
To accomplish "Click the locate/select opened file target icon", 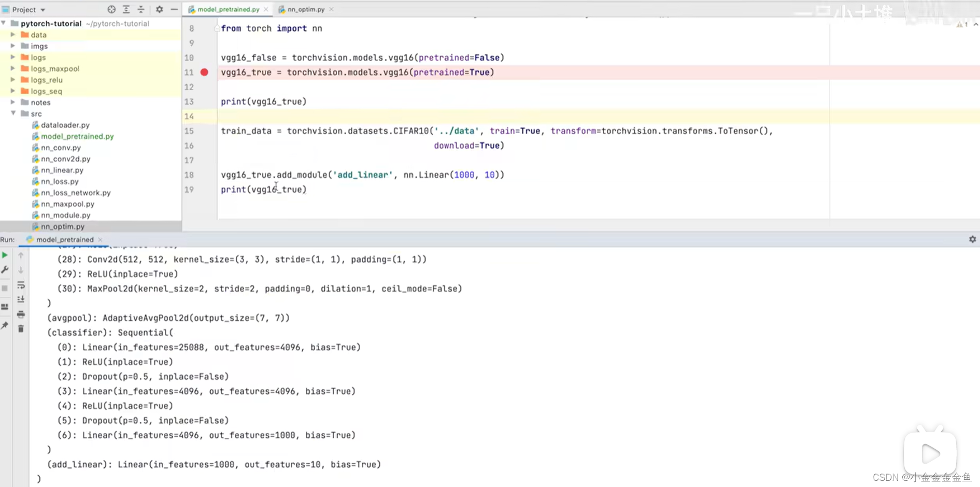I will pos(111,9).
